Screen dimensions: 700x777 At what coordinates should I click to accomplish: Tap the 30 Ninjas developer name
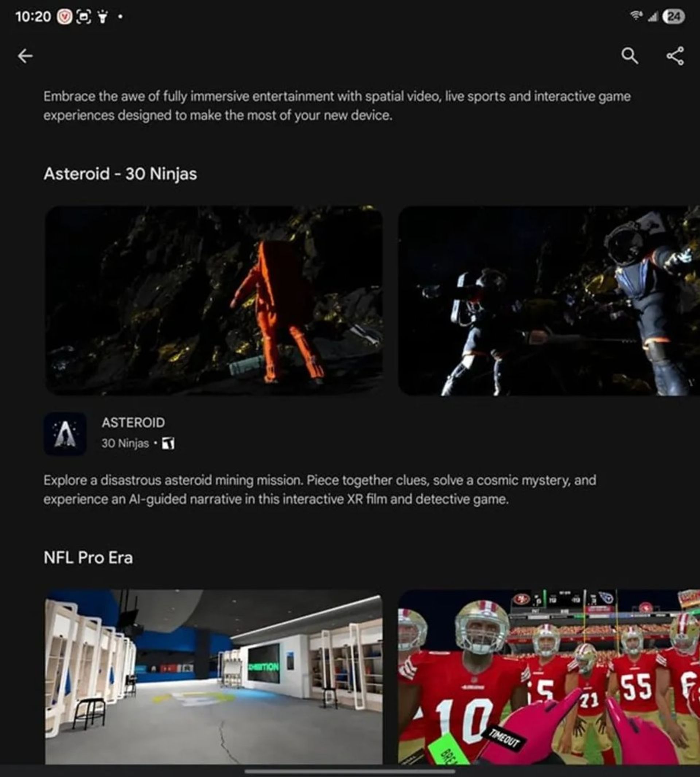(x=125, y=443)
